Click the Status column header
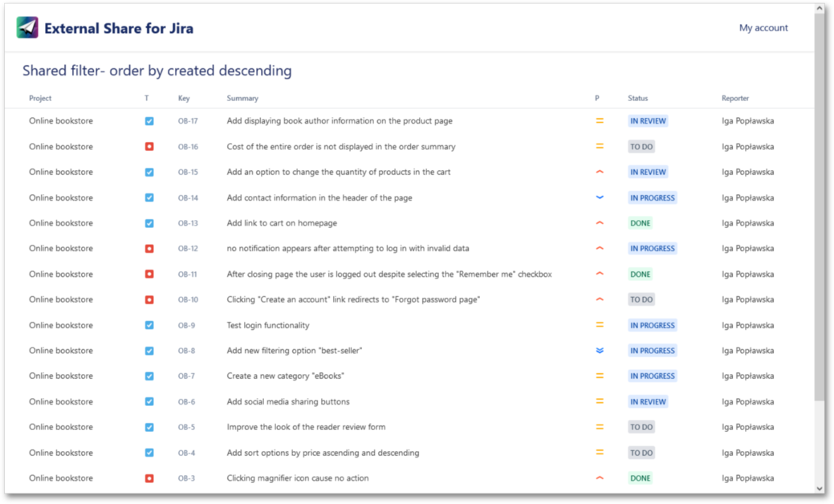This screenshot has height=504, width=834. click(x=637, y=98)
